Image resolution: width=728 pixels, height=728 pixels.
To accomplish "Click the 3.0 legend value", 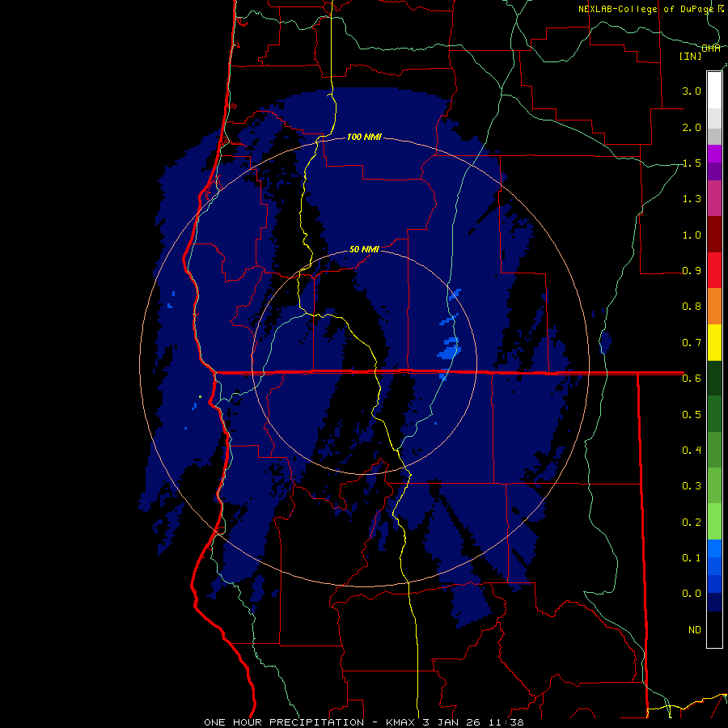I will pyautogui.click(x=692, y=91).
